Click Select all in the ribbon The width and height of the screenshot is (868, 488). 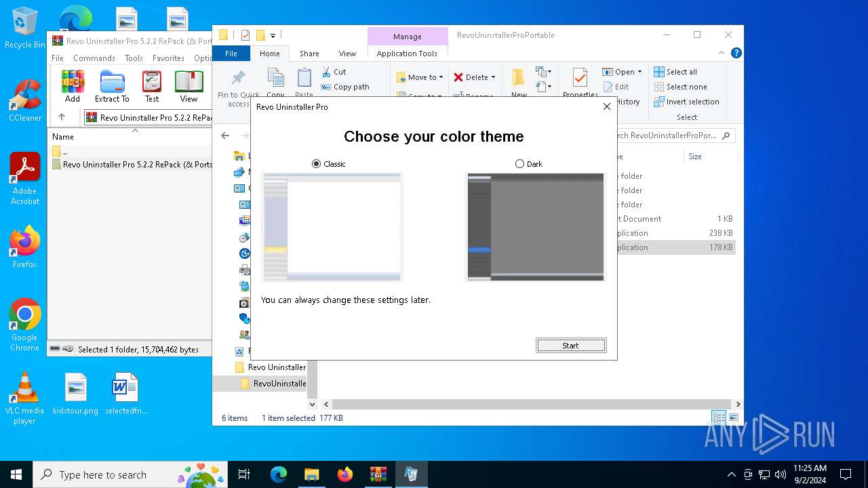click(x=675, y=72)
